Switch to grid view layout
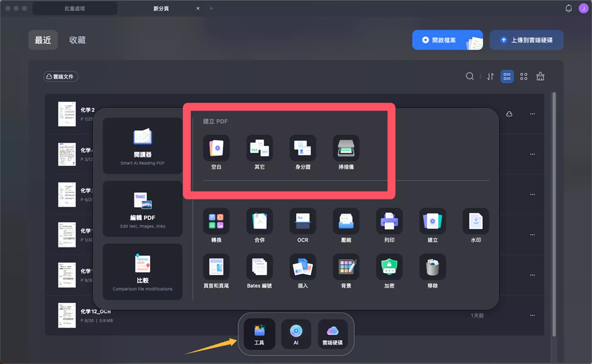This screenshot has width=592, height=364. (x=524, y=76)
